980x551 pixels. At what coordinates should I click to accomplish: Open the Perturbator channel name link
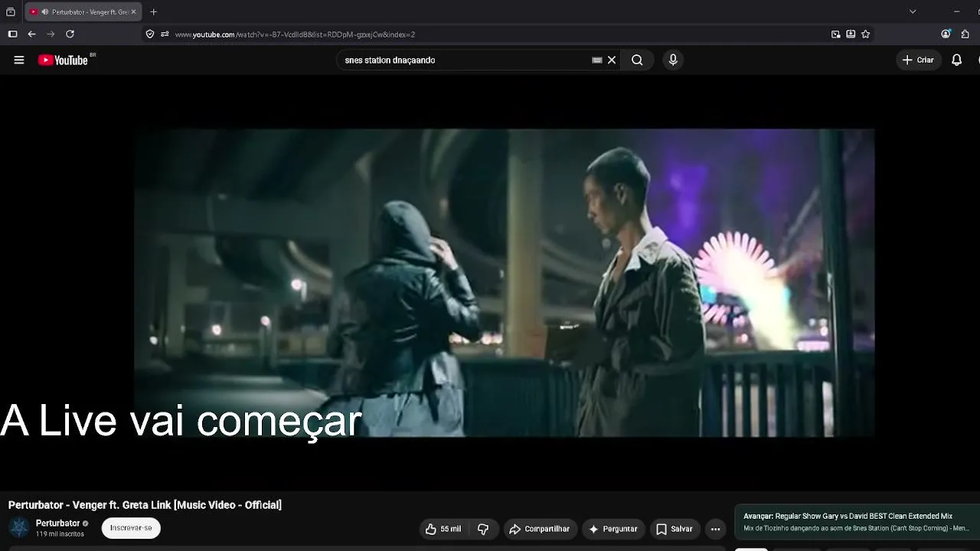[57, 523]
